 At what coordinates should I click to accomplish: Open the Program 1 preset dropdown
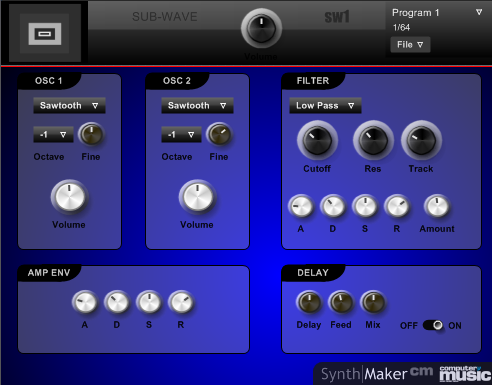[x=437, y=13]
